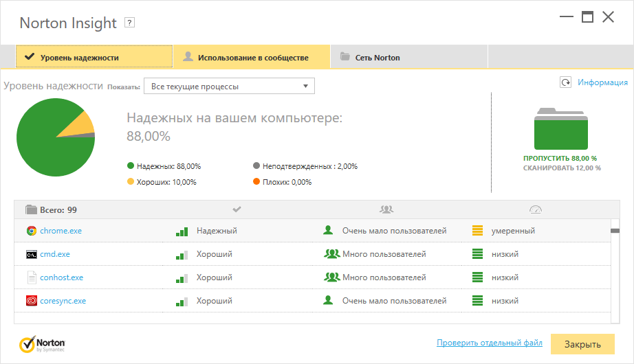Screen dimensions: 634x364
Task: Click the green resource usage icon for coresync.exe
Action: click(477, 301)
